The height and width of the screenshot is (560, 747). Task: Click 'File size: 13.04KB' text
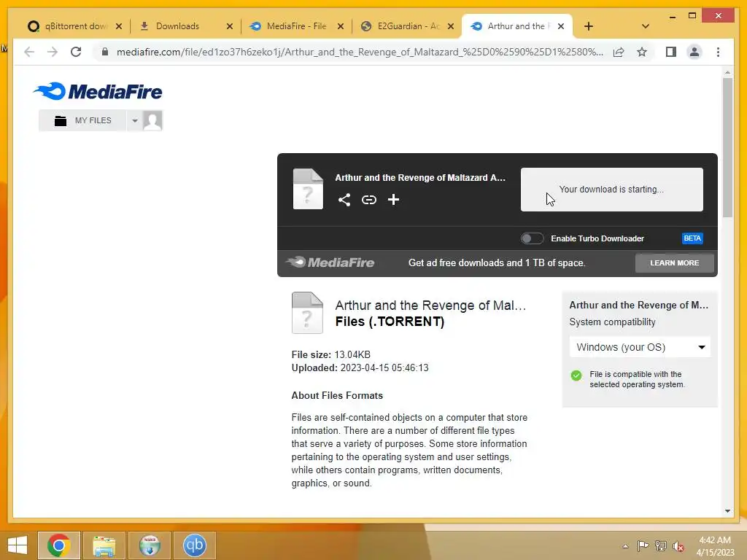point(330,355)
